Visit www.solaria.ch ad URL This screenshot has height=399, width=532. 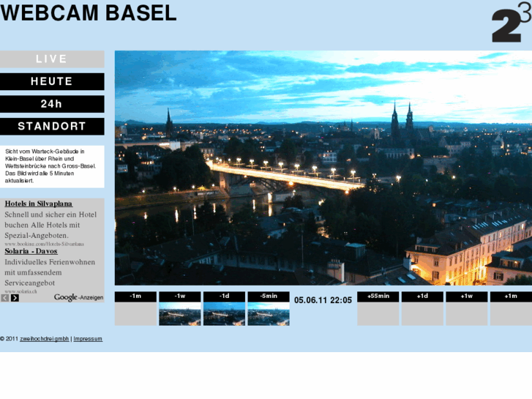[x=20, y=291]
